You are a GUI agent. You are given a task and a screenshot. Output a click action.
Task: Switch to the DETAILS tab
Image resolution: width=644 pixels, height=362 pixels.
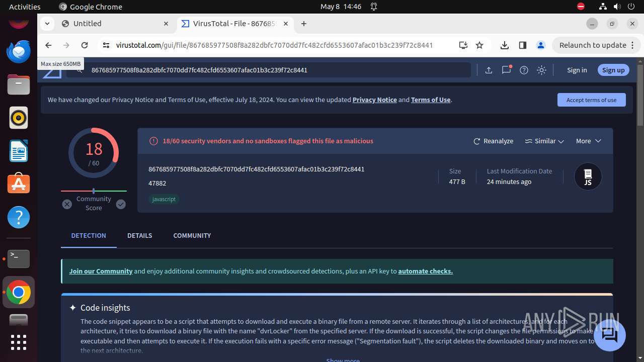(140, 235)
